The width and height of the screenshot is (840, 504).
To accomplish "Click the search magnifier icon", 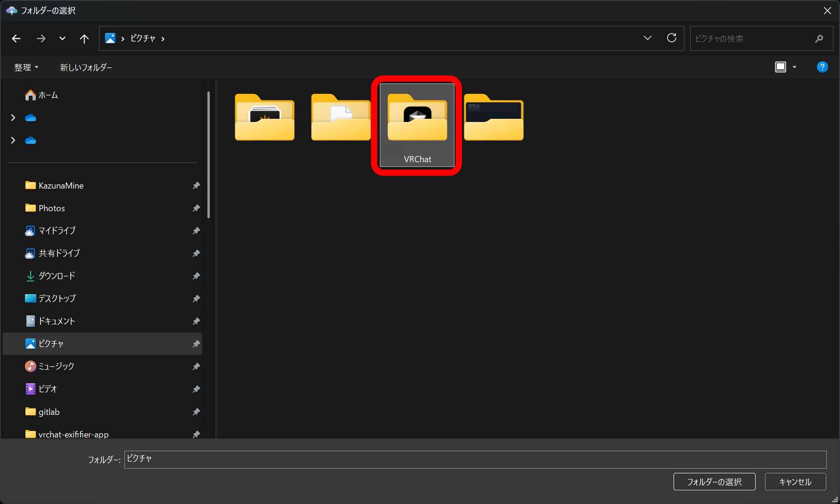I will click(819, 39).
